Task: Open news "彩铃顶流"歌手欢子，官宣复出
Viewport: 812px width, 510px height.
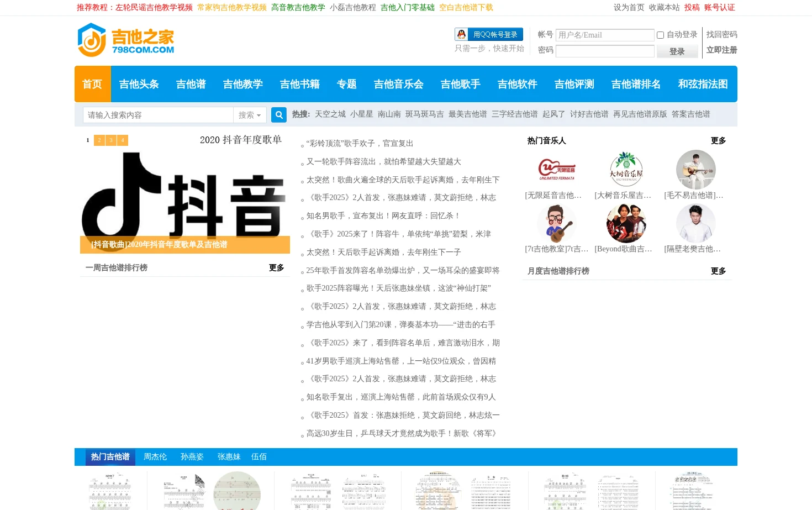Action: point(360,144)
